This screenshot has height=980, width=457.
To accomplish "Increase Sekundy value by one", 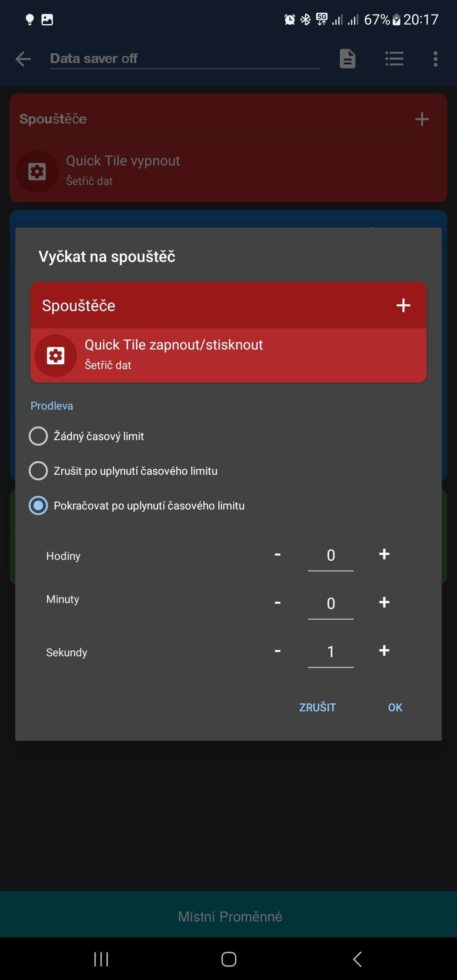I will (384, 650).
